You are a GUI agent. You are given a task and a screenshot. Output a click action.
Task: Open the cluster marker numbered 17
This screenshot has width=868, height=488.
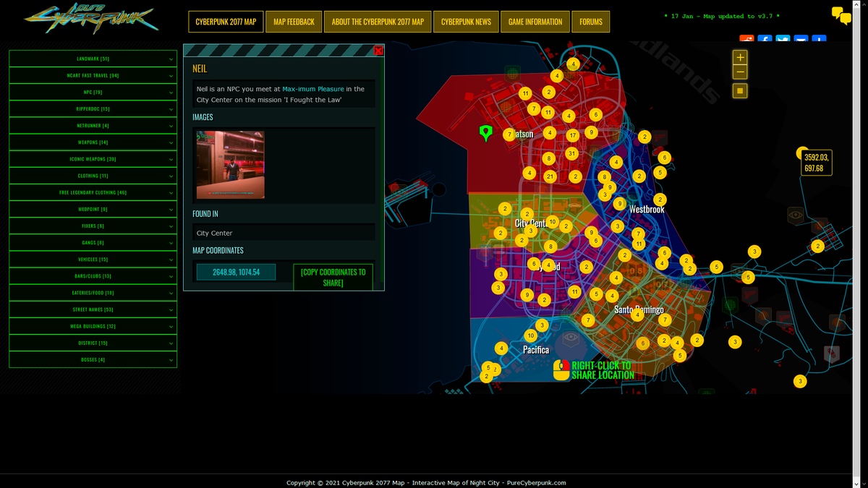[x=572, y=135]
